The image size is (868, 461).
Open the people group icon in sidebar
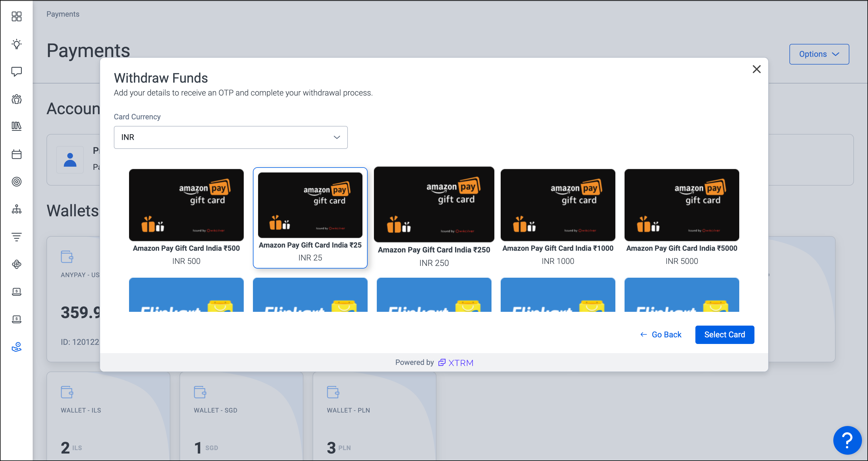pyautogui.click(x=17, y=99)
